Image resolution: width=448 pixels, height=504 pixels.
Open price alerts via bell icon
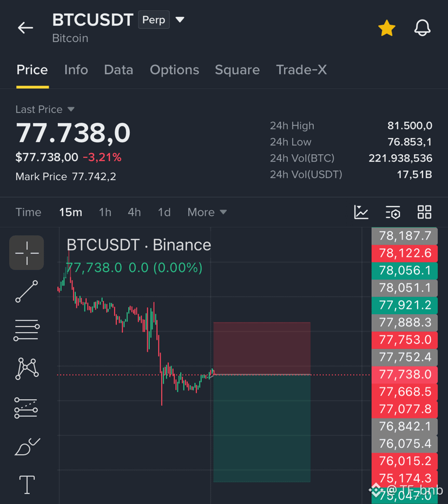click(422, 28)
